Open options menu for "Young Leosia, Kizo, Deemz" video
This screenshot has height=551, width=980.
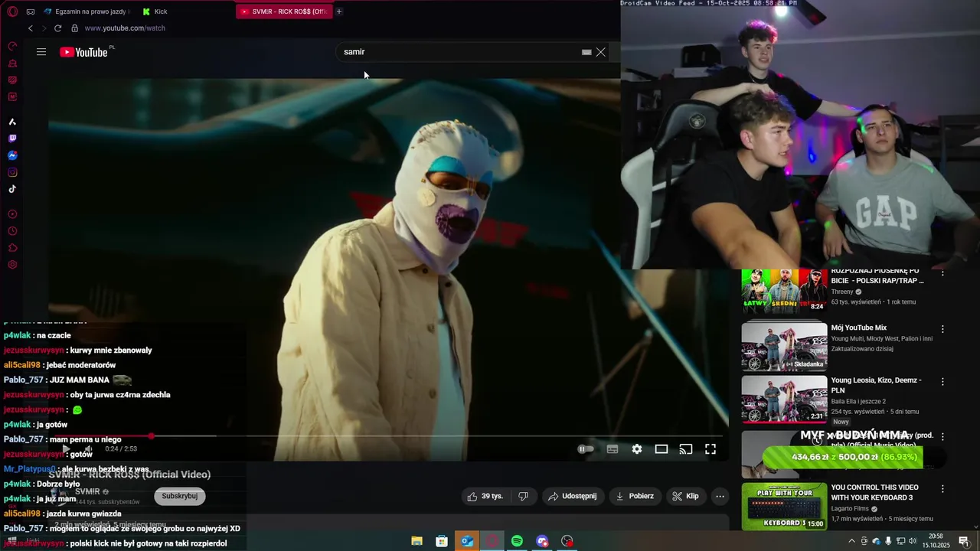tap(942, 381)
